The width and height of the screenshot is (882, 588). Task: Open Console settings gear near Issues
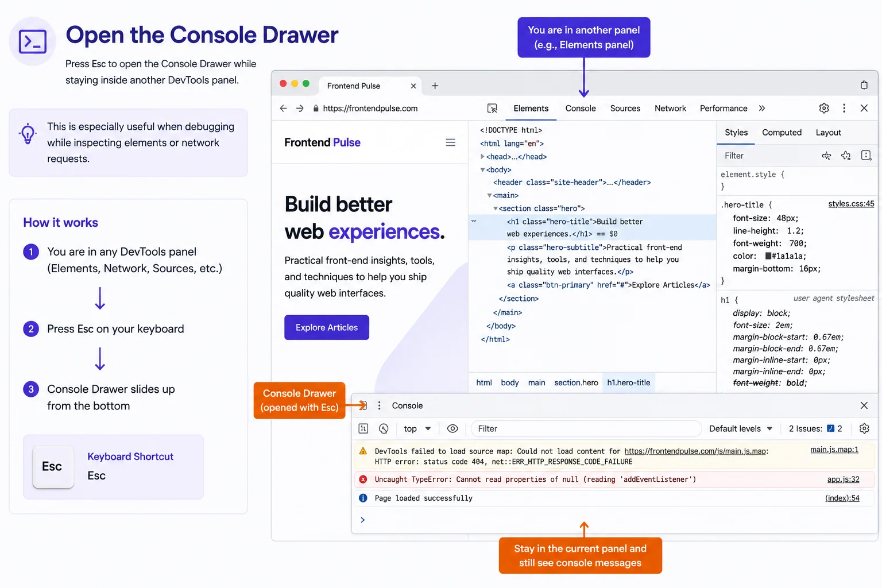tap(864, 428)
